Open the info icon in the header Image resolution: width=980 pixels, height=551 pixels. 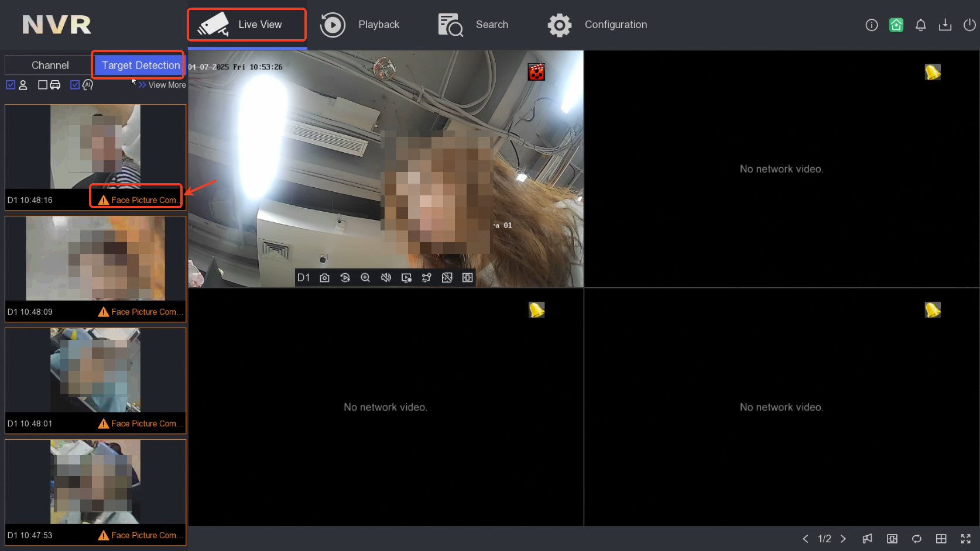tap(871, 25)
